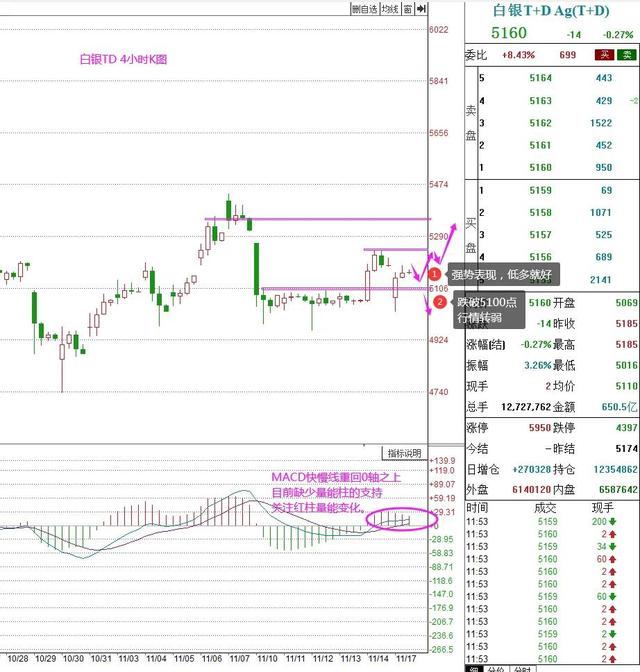Click the 均价 value 5110
640x672 pixels.
[626, 386]
